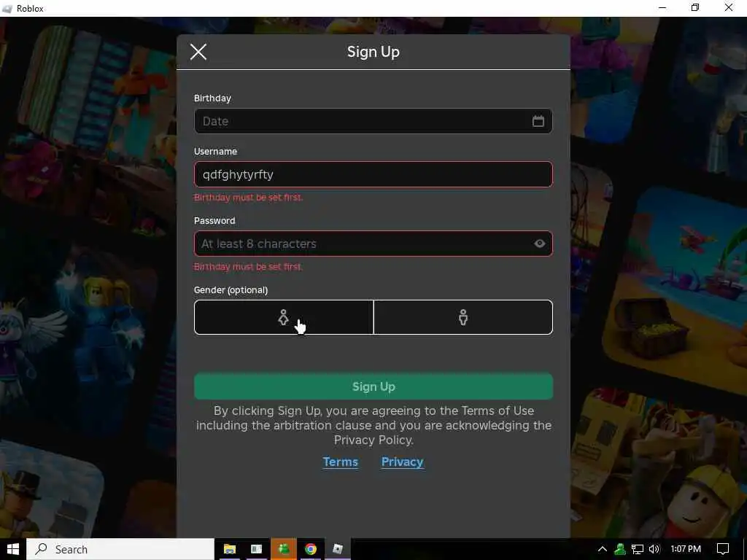Open the notification center icon
The height and width of the screenshot is (560, 747).
point(723,549)
